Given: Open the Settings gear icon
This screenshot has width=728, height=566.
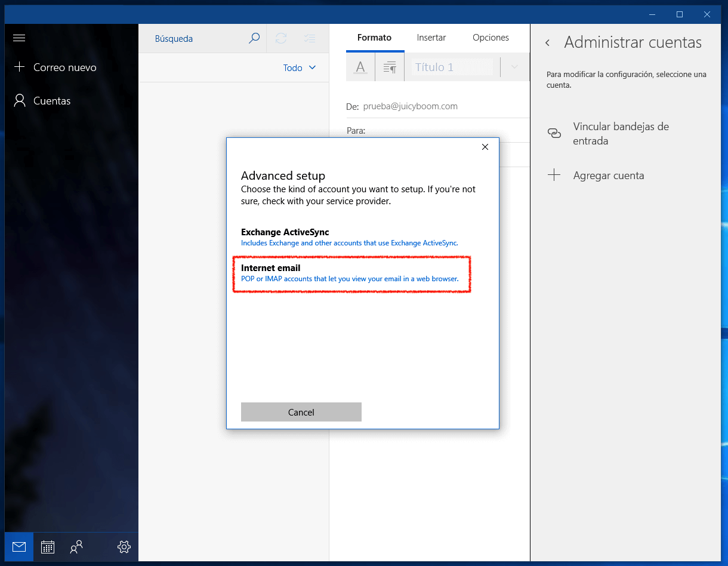Looking at the screenshot, I should click(124, 546).
